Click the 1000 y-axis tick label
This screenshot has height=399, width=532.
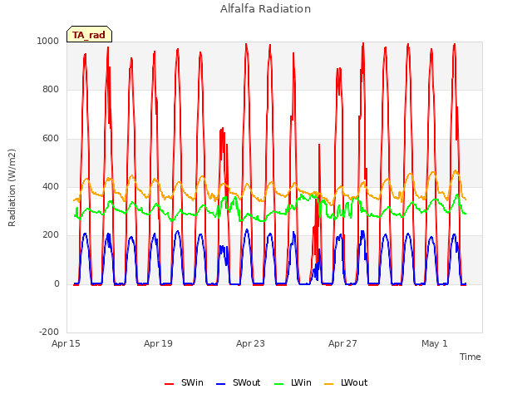click(48, 41)
